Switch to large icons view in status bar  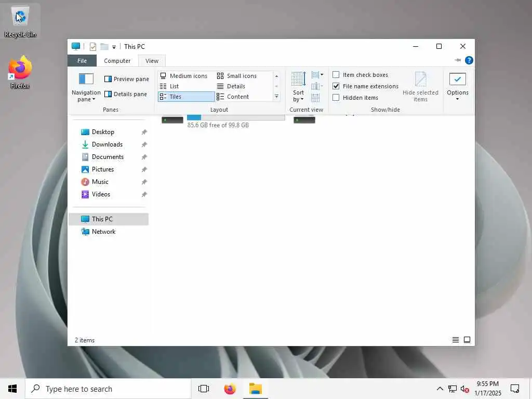(467, 340)
